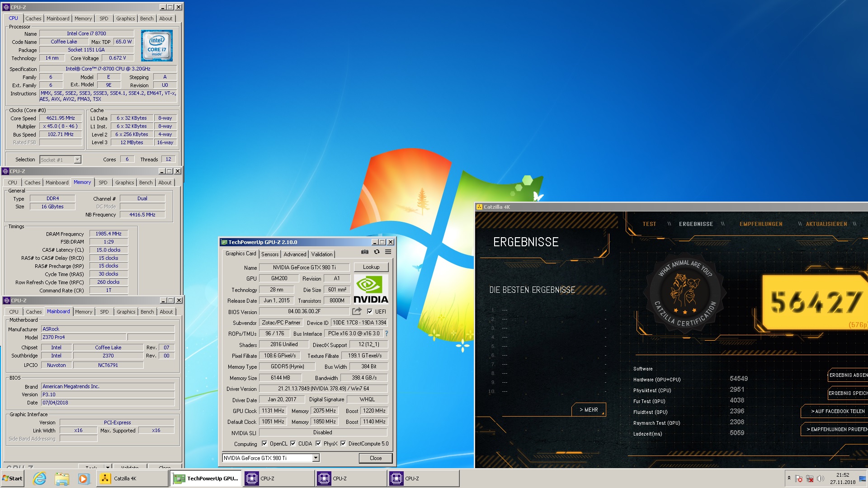
Task: Click the Close button in GPU-Z
Action: 376,458
